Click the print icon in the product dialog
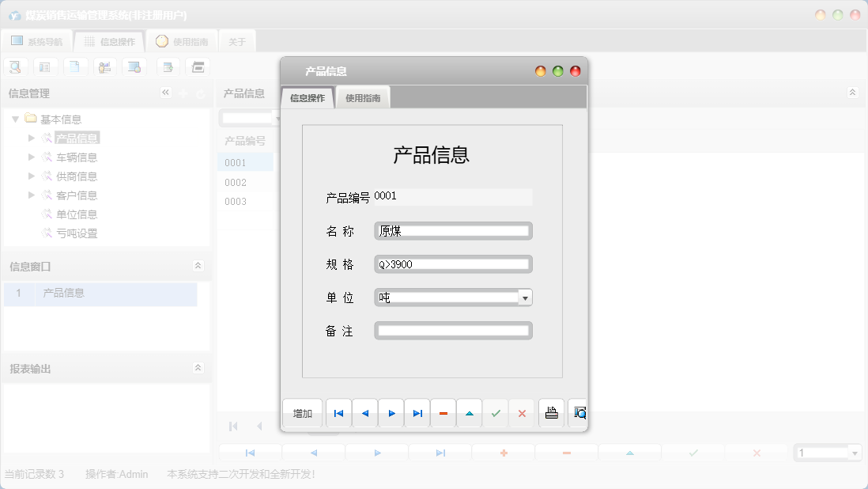 coord(551,413)
